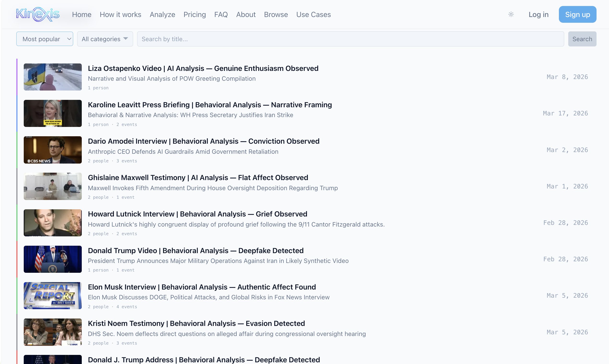Open Elon Musk Special Report thumbnail
The image size is (609, 364).
[x=53, y=295]
